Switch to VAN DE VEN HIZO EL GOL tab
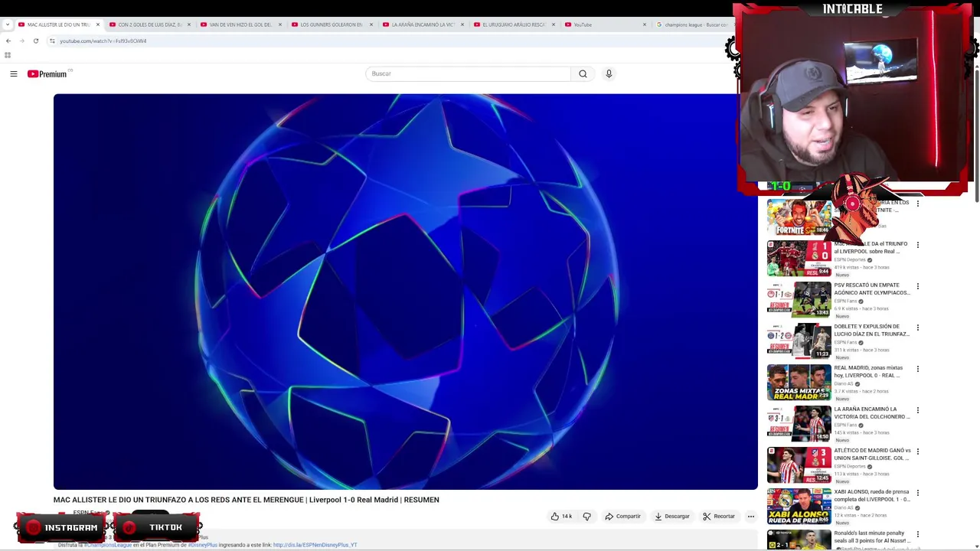 pyautogui.click(x=240, y=24)
